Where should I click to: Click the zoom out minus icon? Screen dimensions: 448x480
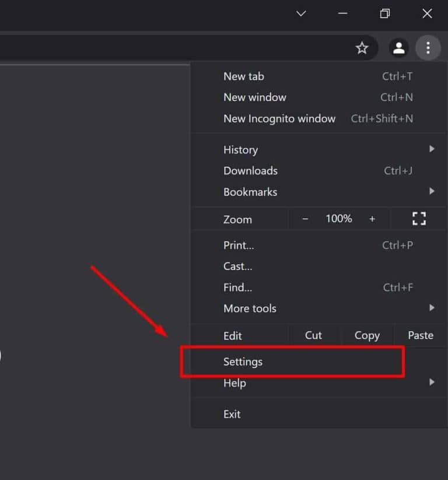(x=304, y=219)
